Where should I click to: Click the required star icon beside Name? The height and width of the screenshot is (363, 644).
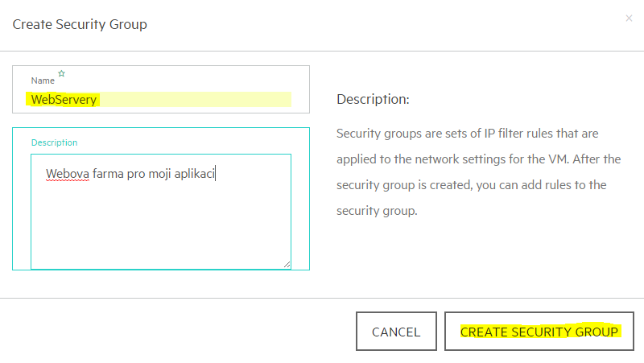(x=62, y=73)
